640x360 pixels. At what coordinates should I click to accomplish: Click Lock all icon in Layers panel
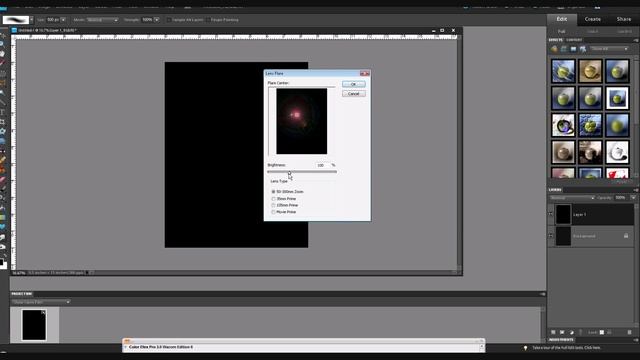pyautogui.click(x=609, y=332)
